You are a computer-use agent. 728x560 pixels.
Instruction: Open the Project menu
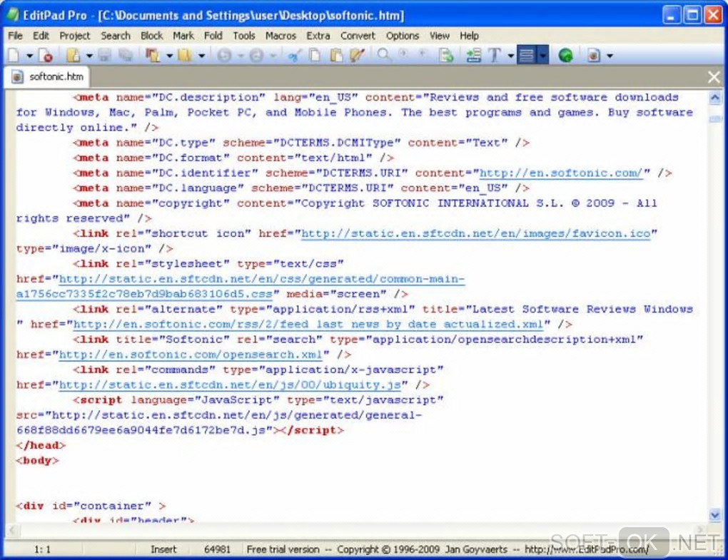coord(75,36)
